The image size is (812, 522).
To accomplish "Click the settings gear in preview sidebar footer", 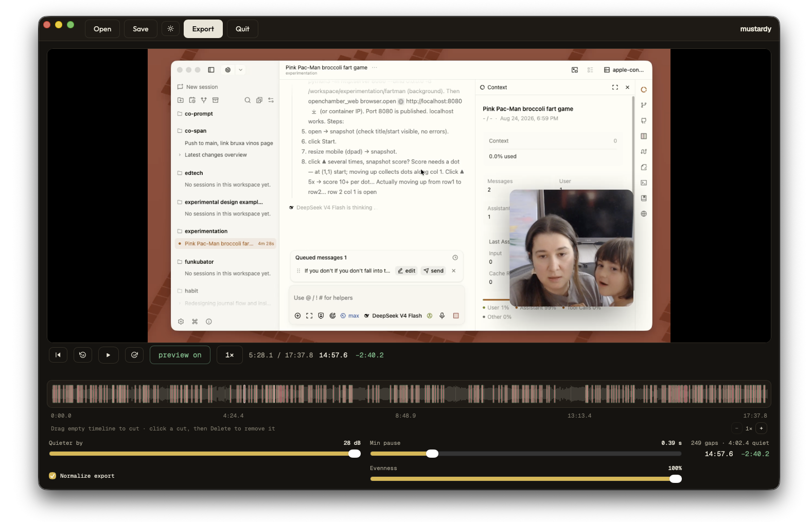I will click(181, 321).
